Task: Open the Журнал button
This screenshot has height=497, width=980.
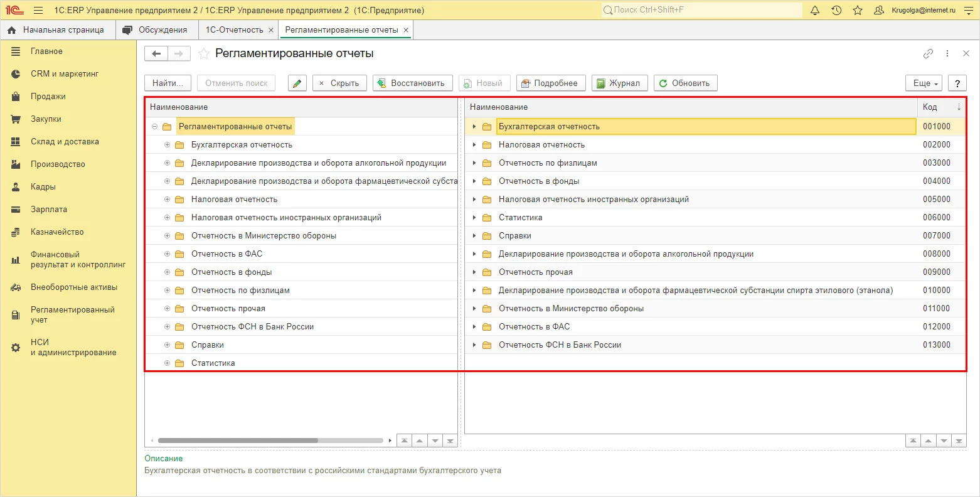Action: 620,83
